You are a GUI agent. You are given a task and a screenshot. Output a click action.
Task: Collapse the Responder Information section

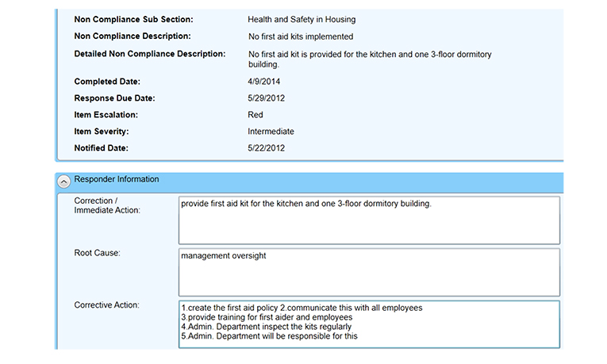point(64,182)
